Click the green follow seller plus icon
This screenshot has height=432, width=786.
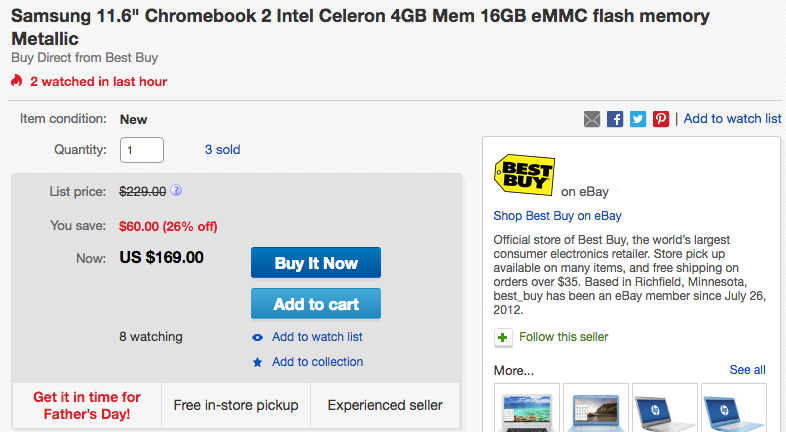503,337
